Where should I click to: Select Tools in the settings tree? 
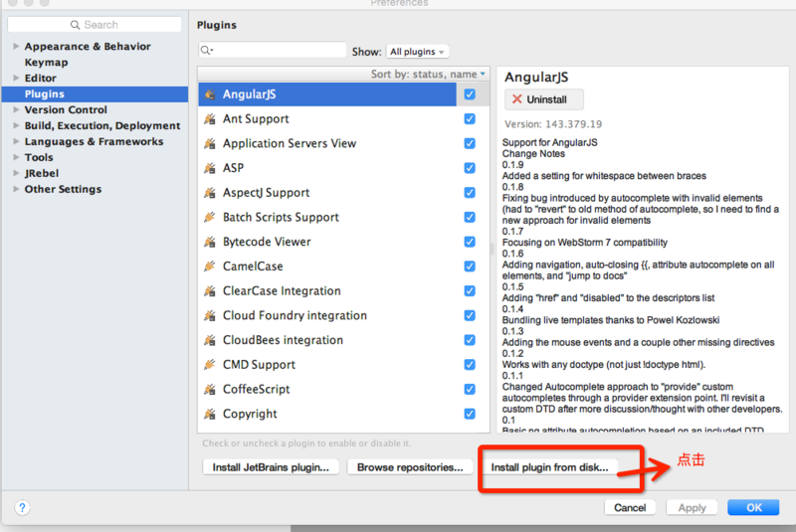pyautogui.click(x=39, y=157)
